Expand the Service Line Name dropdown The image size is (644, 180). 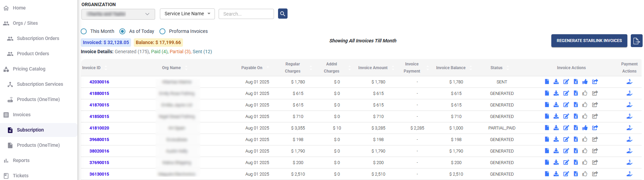tap(187, 14)
